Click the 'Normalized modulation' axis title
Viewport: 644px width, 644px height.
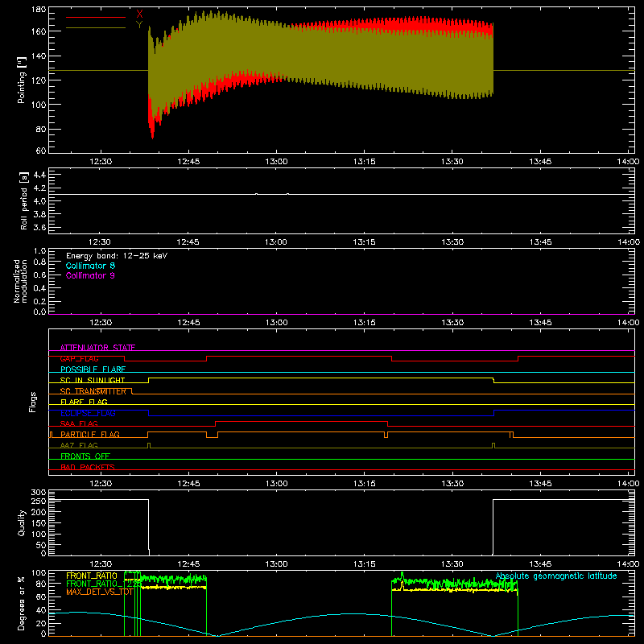[20, 281]
